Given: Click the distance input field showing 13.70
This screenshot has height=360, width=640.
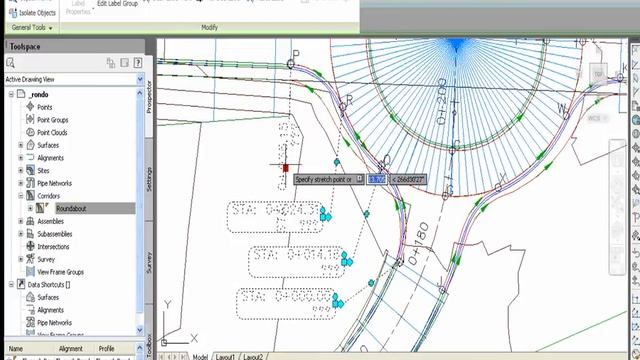Looking at the screenshot, I should tap(376, 179).
